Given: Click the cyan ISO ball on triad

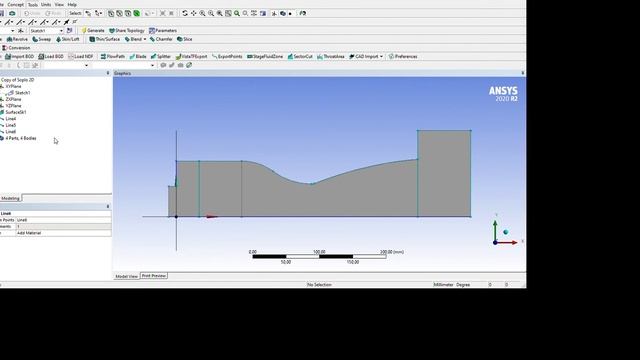Looking at the screenshot, I should click(506, 232).
